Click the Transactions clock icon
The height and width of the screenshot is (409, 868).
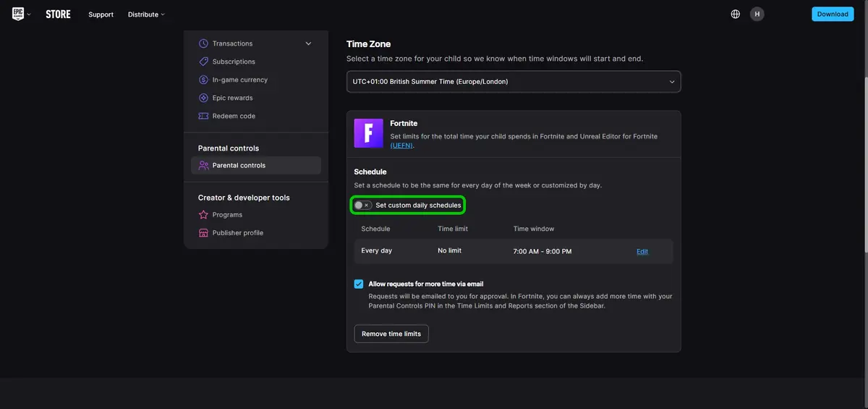(x=203, y=43)
